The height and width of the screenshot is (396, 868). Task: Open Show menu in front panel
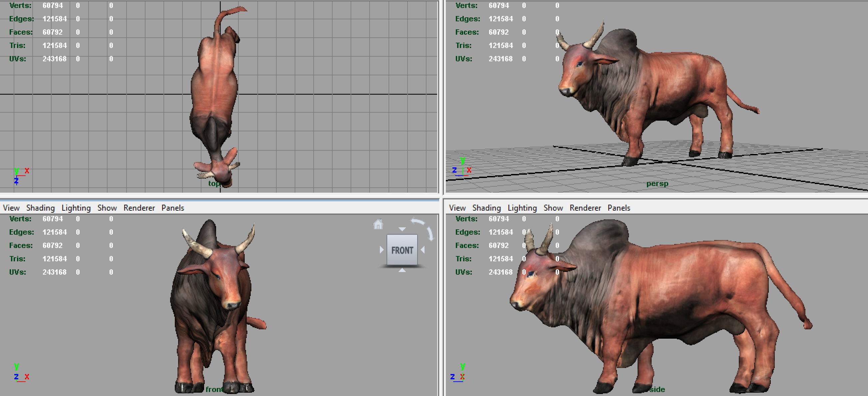107,208
